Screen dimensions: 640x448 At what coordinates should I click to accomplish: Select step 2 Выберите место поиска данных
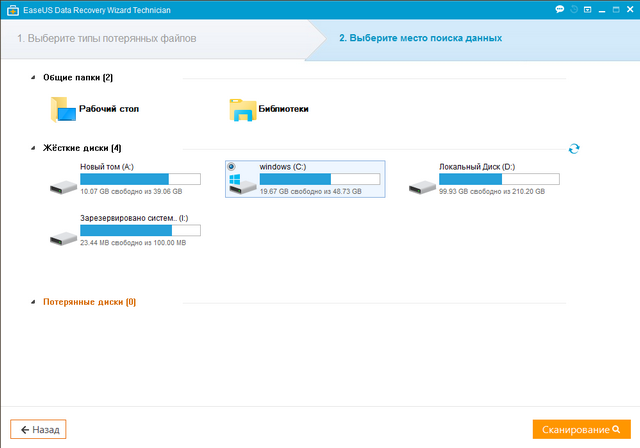420,38
